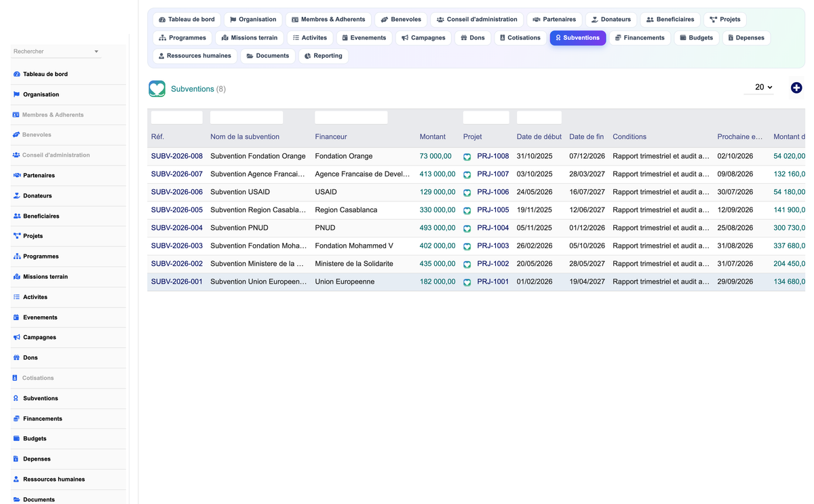Click the Projets diagram icon in sidebar
The width and height of the screenshot is (814, 504).
[16, 236]
